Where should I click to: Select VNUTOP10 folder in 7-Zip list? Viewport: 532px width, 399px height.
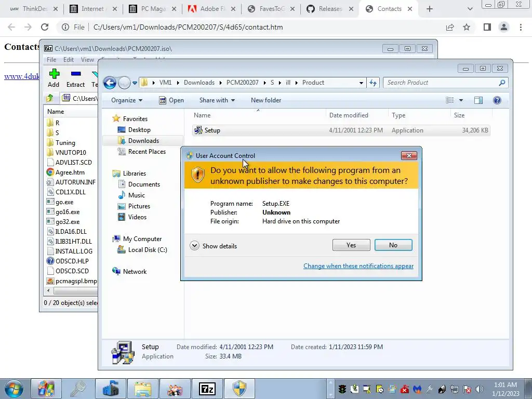pyautogui.click(x=66, y=153)
